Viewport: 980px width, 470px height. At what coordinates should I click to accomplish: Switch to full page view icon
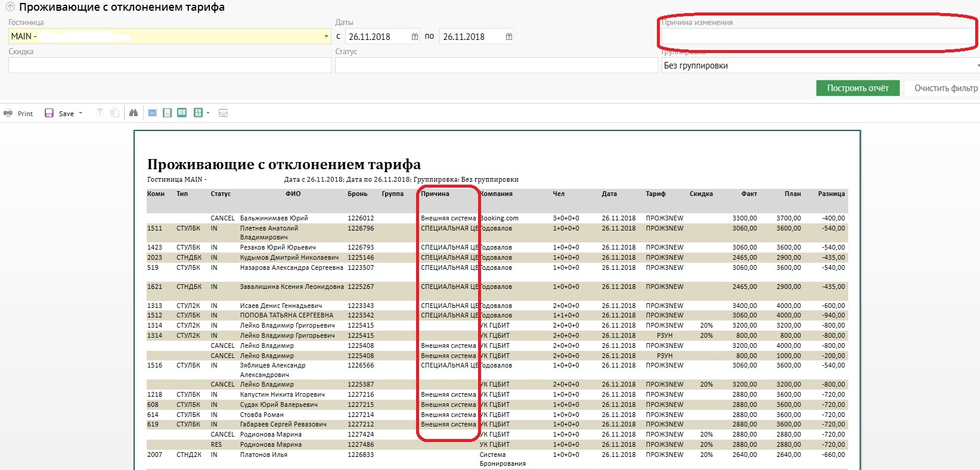point(168,113)
